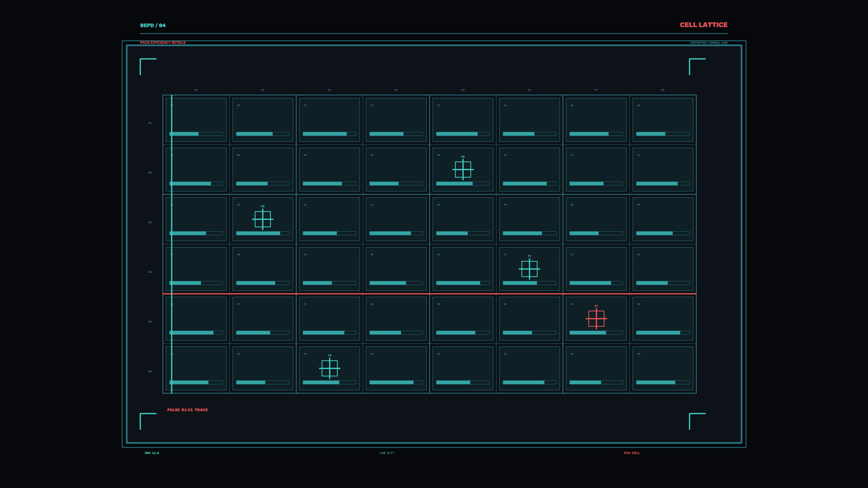Click value 90 in cell R1 C7
Viewport: 868px width, 488px height.
point(572,106)
